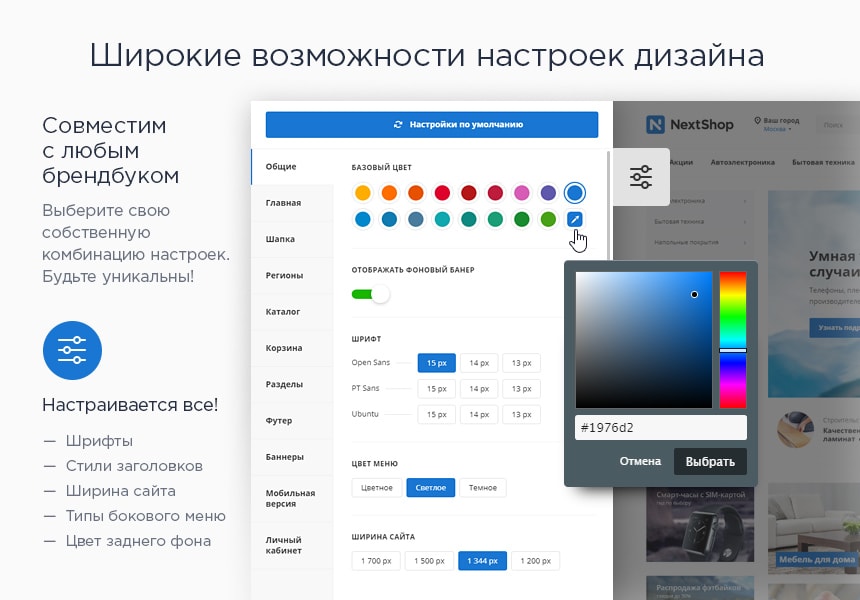Viewport: 860px width, 600px height.
Task: Click the NextShop logo icon
Action: (656, 124)
